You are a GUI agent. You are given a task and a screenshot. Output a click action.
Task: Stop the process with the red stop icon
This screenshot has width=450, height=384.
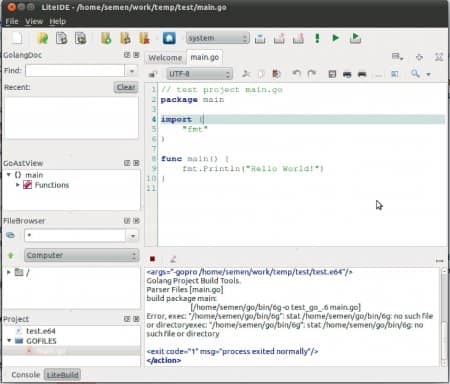(x=152, y=259)
